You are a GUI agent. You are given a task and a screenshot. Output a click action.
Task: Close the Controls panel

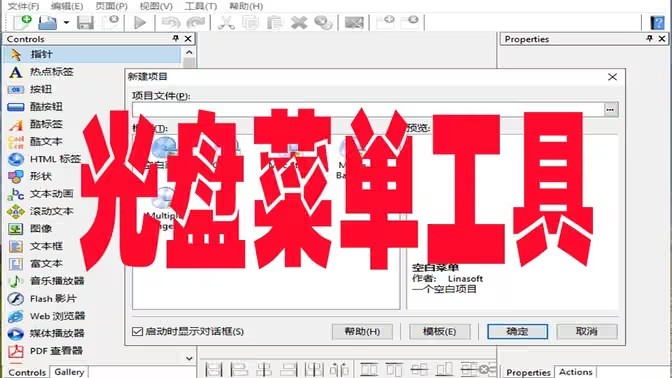pyautogui.click(x=188, y=39)
